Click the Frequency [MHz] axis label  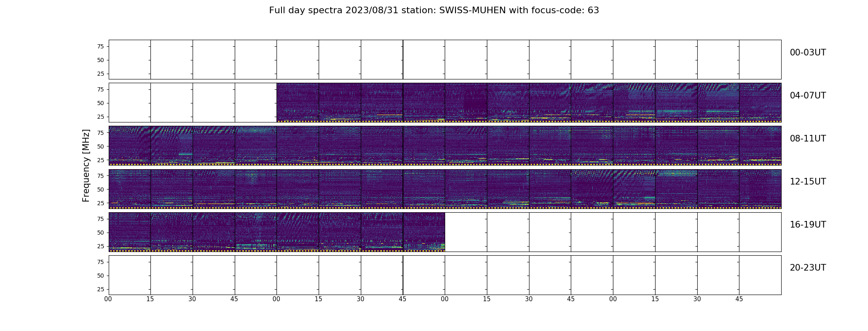coord(86,165)
